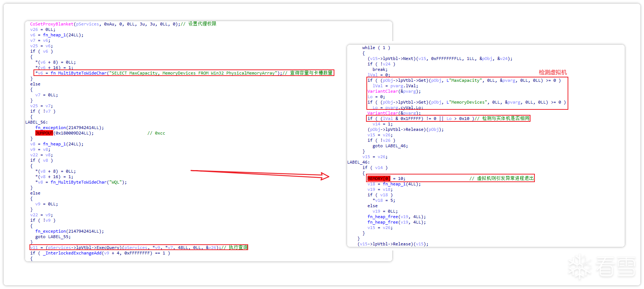Select the assignment "v7 = v6;"
This screenshot has height=289, width=644.
pyautogui.click(x=40, y=40)
